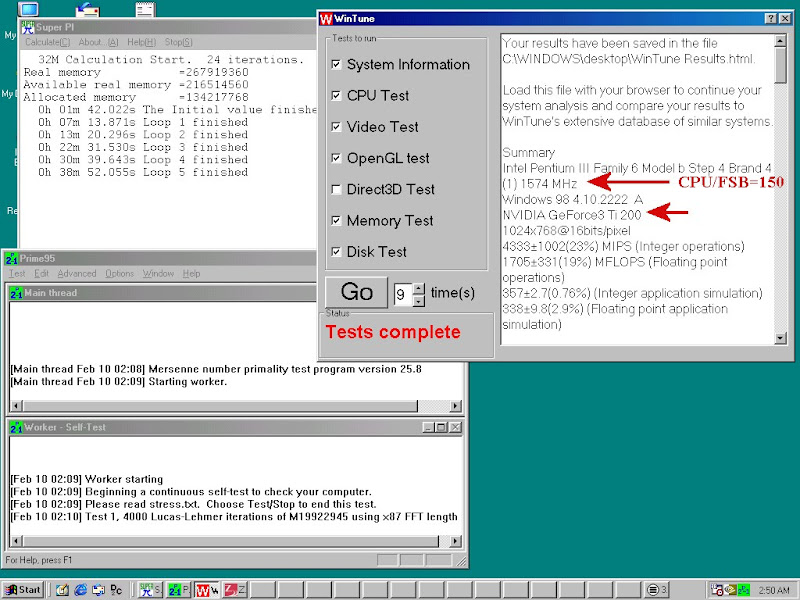Open the Calculate menu in Super PI
The width and height of the screenshot is (800, 600).
click(47, 42)
